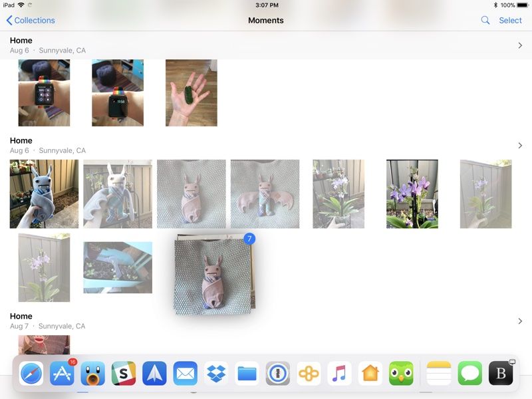
Task: Tap the search magnifying glass icon
Action: point(485,21)
